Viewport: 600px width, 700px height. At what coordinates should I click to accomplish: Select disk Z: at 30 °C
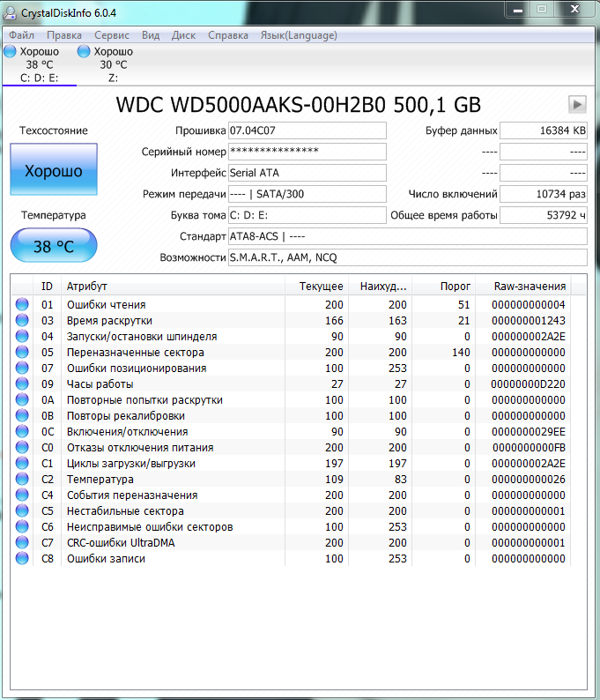click(x=113, y=64)
